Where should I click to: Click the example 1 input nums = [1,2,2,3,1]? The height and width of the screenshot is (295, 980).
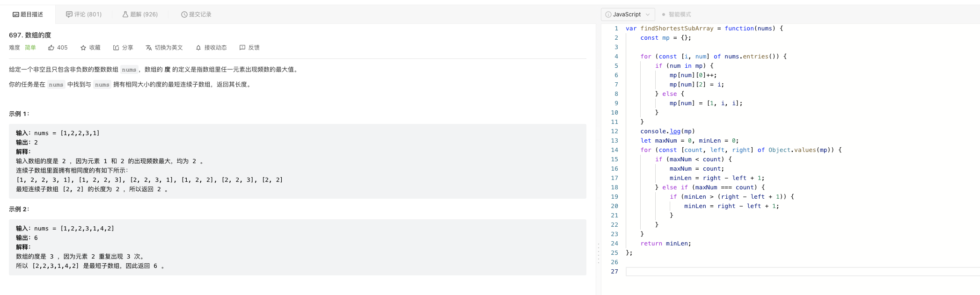(58, 133)
